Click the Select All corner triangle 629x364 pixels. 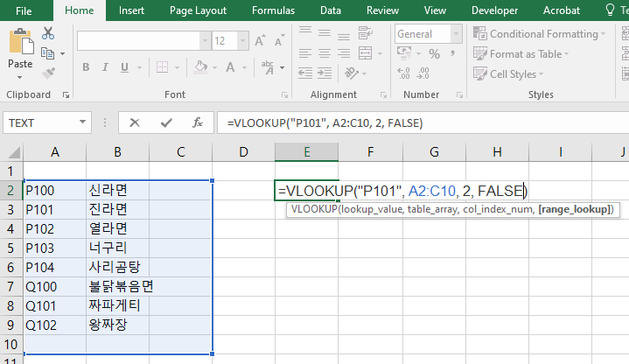[x=13, y=152]
